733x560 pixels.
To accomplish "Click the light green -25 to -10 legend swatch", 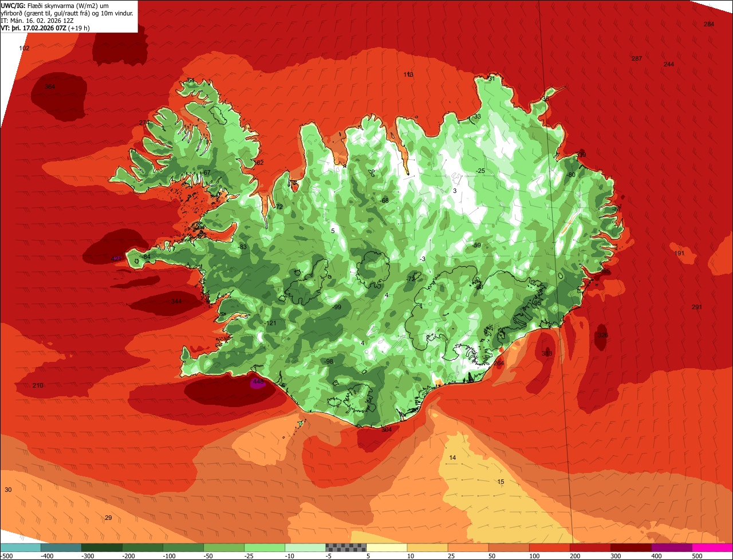I will coord(265,547).
